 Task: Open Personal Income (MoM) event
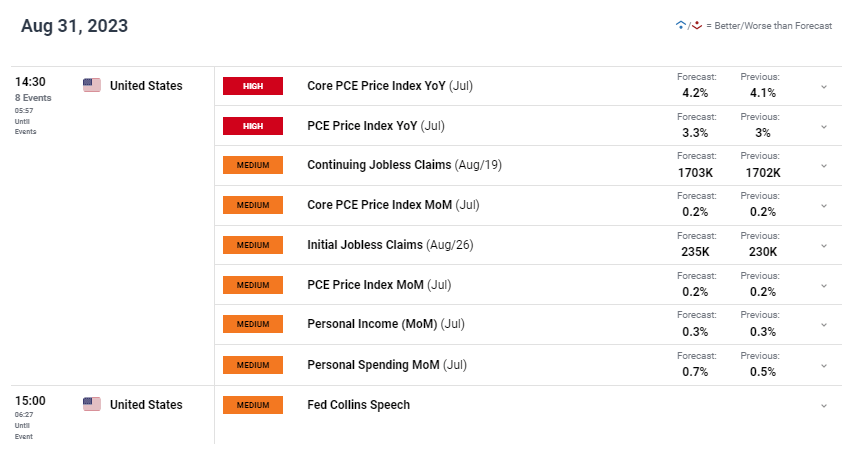[x=386, y=324]
